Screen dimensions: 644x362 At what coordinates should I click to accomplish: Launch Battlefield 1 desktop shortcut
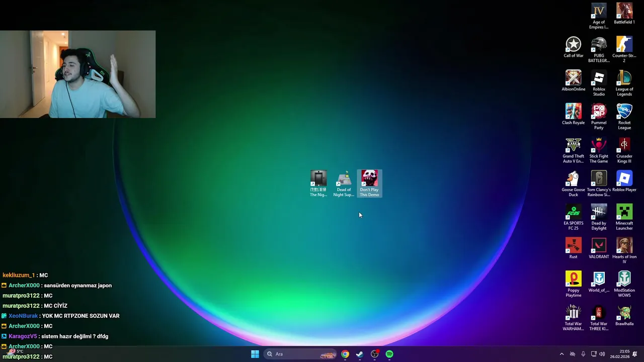624,14
